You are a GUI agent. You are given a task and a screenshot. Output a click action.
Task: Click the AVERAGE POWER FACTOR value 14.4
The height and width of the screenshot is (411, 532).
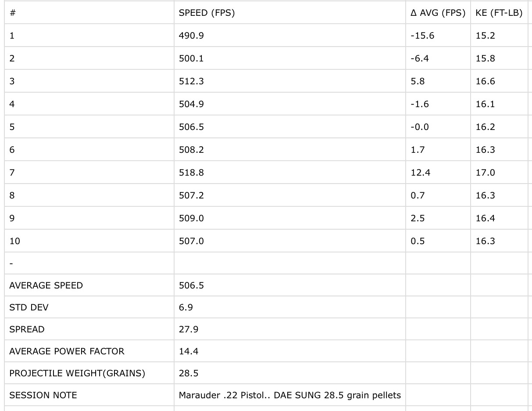click(189, 351)
